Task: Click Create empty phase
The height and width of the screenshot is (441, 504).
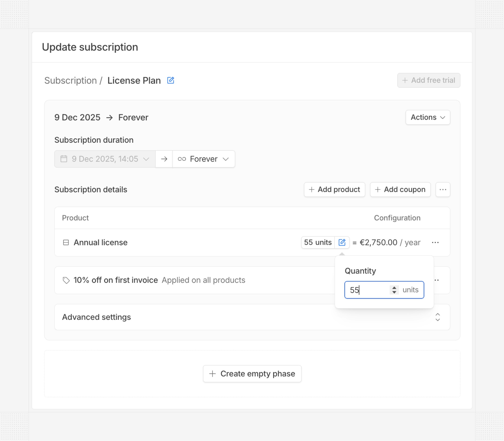Action: click(252, 374)
